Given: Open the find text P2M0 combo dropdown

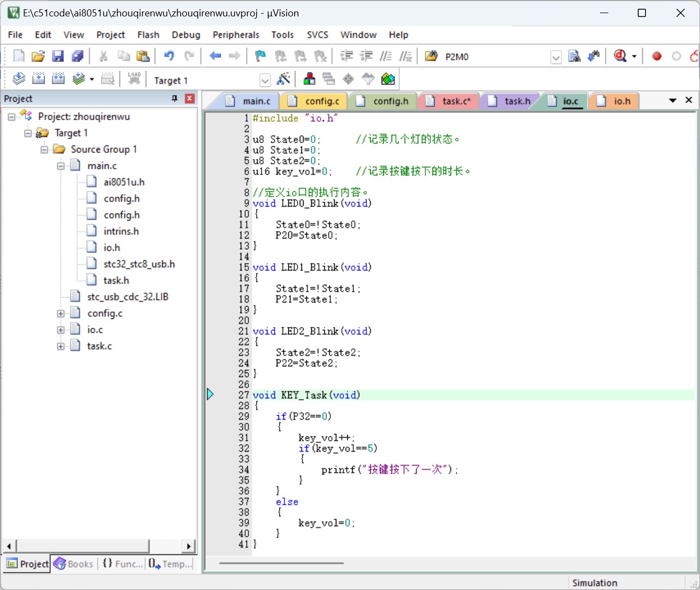Looking at the screenshot, I should tap(556, 57).
